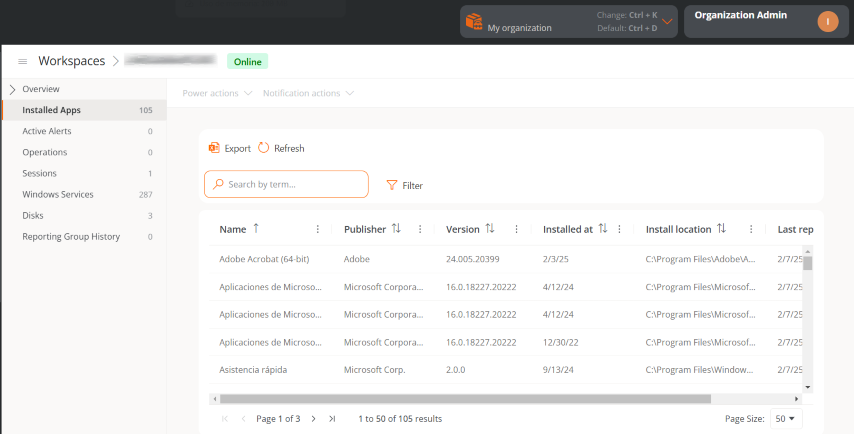Click the vertical scrollbar down arrow
The width and height of the screenshot is (854, 434).
click(808, 387)
